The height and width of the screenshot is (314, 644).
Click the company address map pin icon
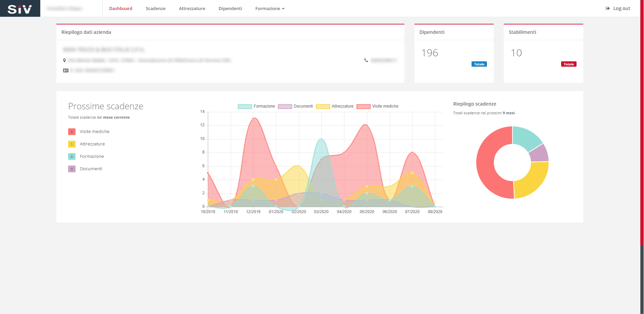64,60
